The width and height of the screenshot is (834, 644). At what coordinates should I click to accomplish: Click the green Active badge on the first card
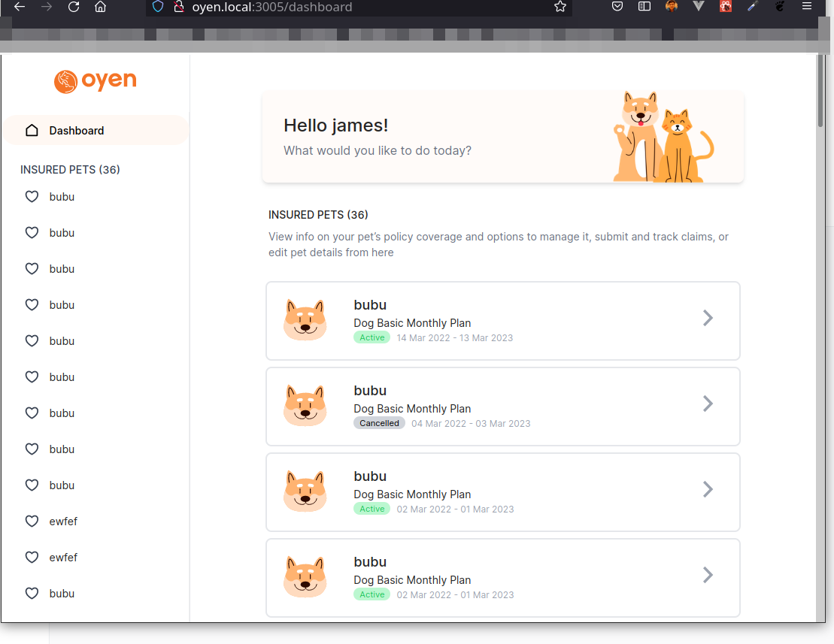372,338
